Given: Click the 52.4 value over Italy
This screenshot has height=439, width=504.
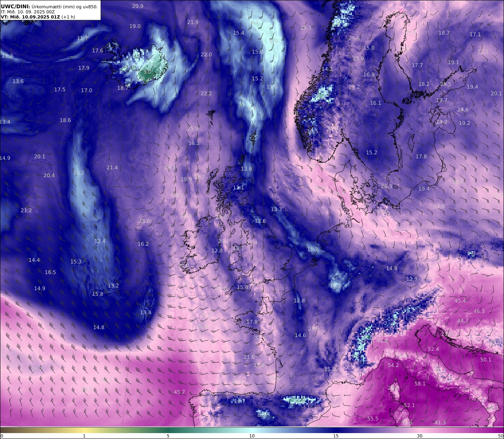Looking at the screenshot, I should [433, 349].
